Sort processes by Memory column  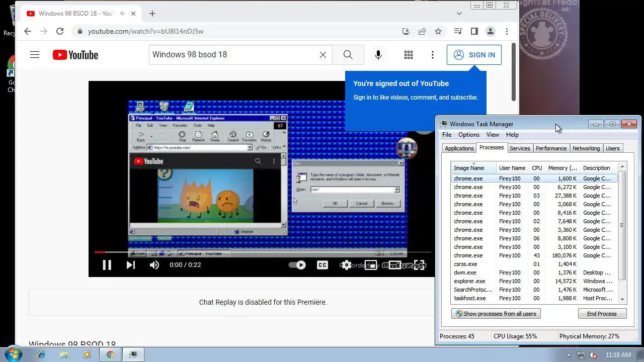click(x=562, y=168)
